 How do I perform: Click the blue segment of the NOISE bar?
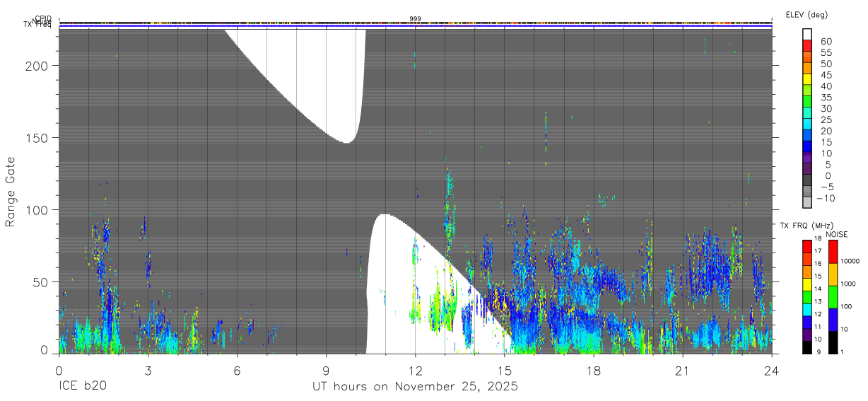pyautogui.click(x=833, y=320)
